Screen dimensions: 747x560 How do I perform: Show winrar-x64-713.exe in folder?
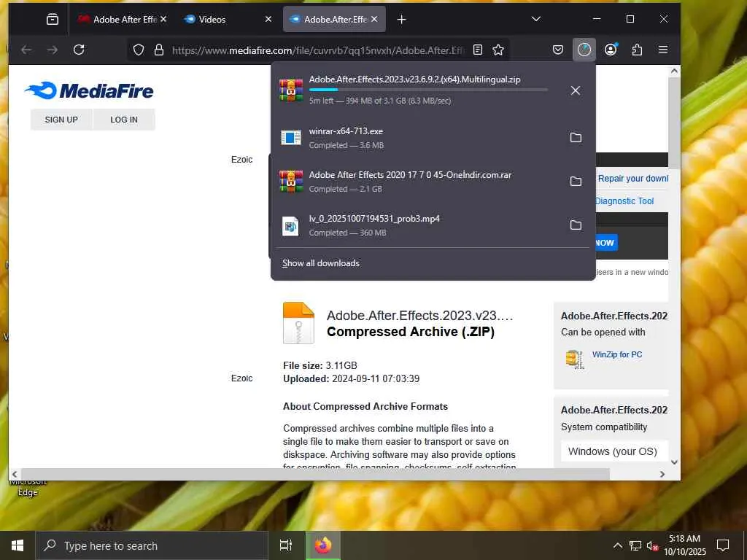tap(576, 138)
